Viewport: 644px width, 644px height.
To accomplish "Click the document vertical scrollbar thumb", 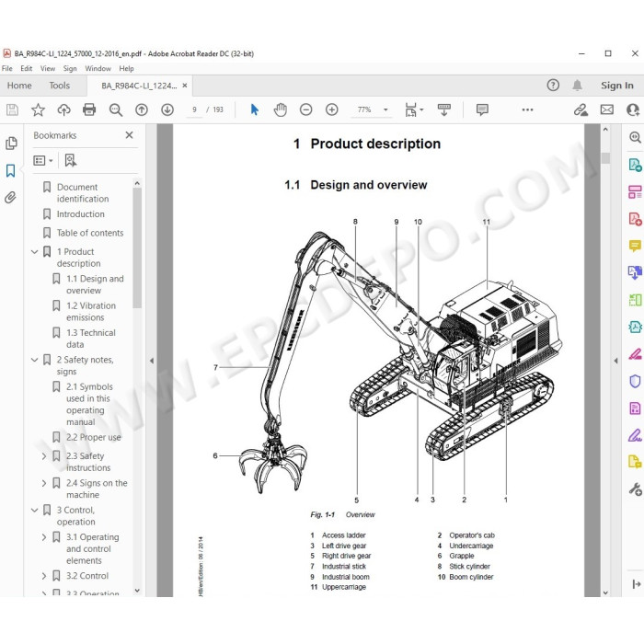I will pos(605,158).
